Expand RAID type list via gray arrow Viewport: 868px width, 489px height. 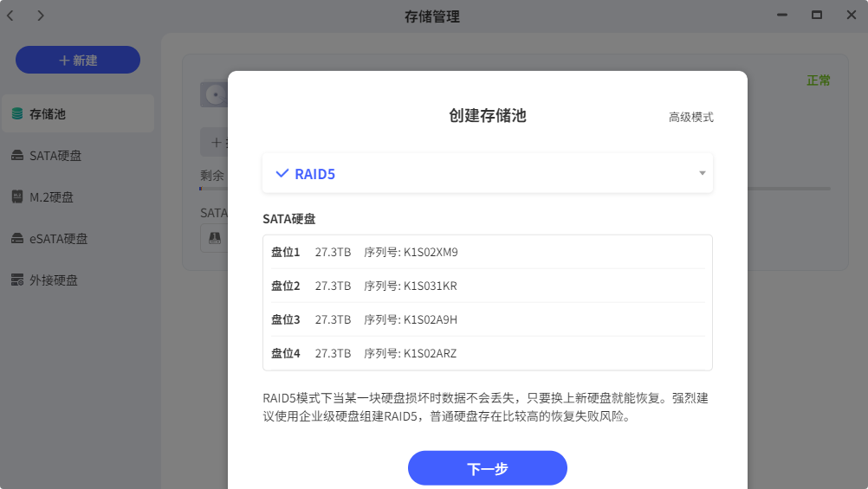(x=703, y=173)
